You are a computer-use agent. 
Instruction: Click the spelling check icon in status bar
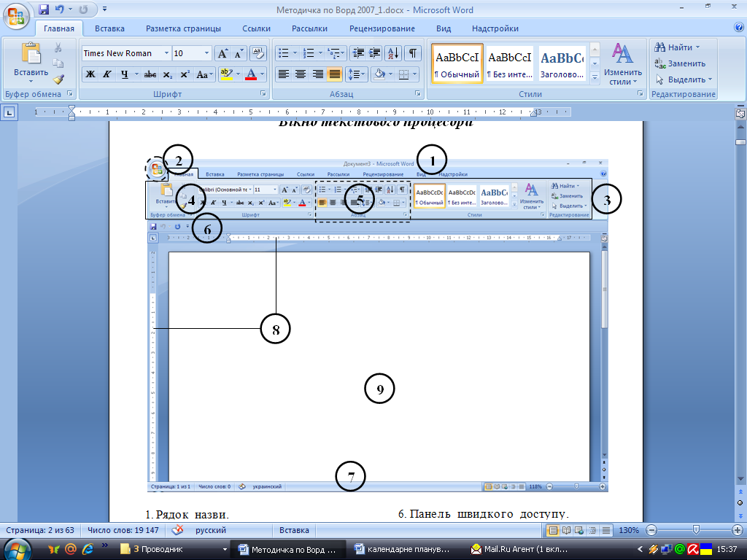pyautogui.click(x=177, y=530)
